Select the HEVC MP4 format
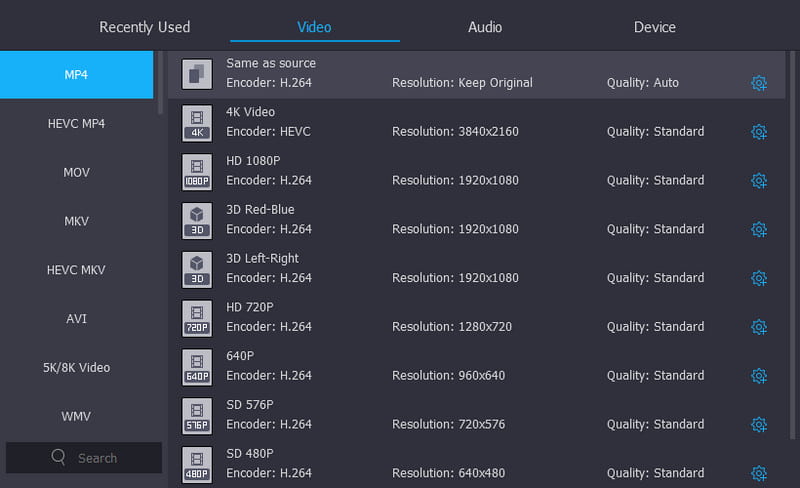The height and width of the screenshot is (488, 800). click(76, 124)
